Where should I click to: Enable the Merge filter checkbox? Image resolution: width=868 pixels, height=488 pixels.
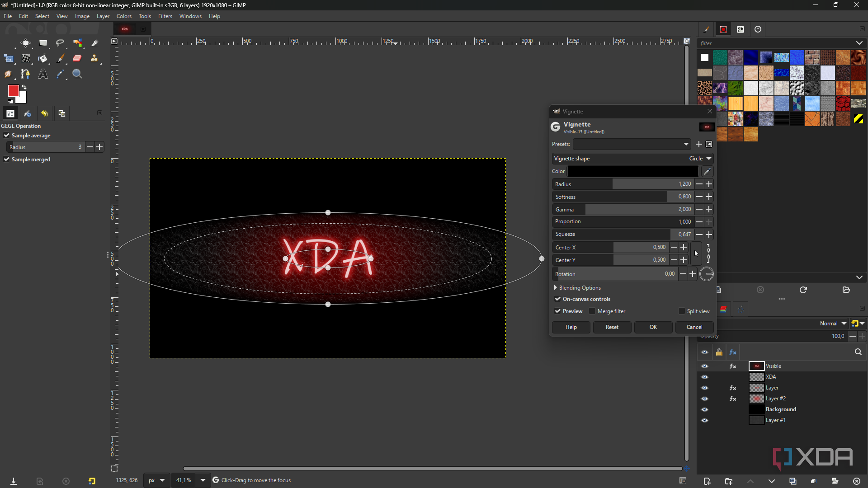[592, 311]
